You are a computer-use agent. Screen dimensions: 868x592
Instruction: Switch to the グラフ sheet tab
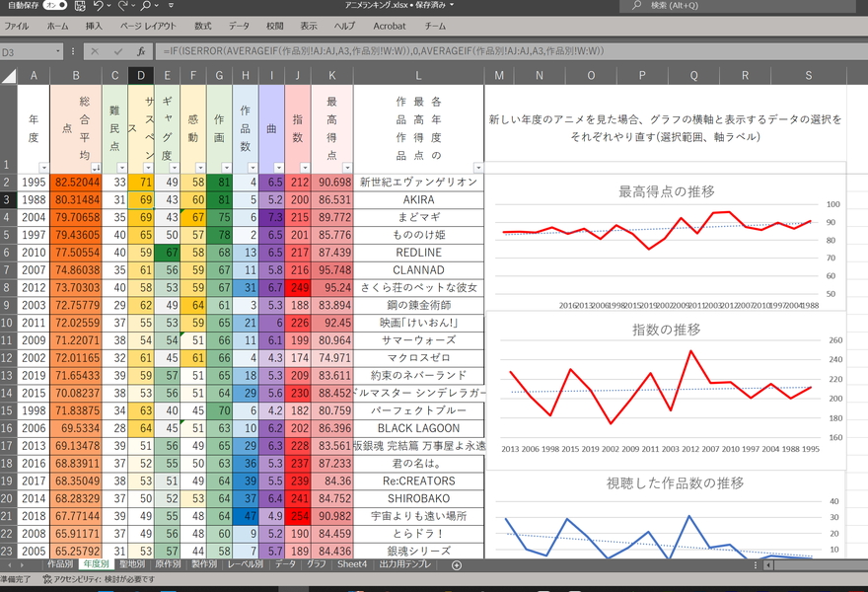[317, 565]
